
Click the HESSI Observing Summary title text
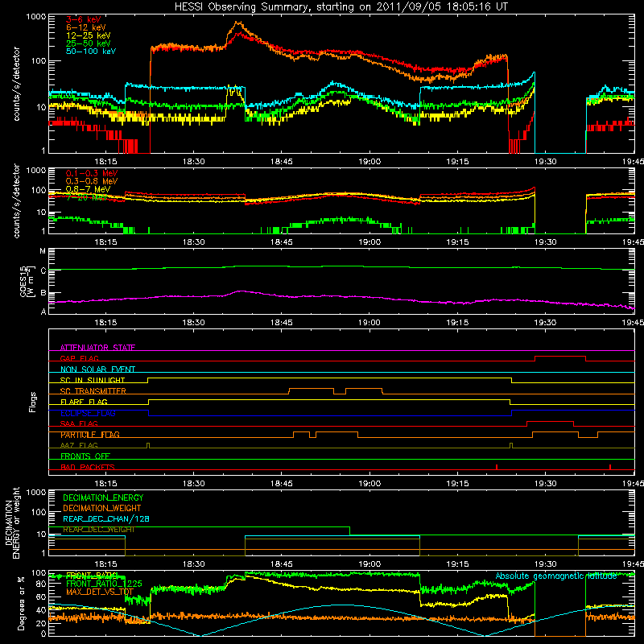(341, 6)
